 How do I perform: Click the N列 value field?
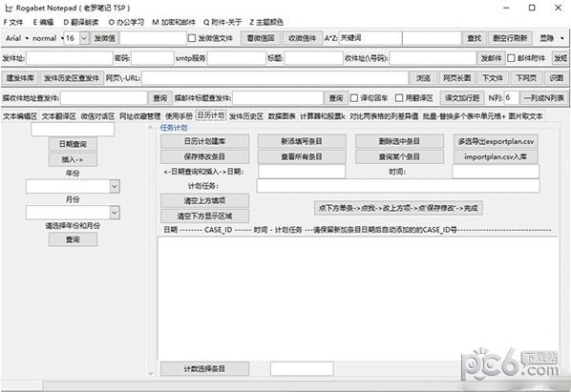pos(511,98)
